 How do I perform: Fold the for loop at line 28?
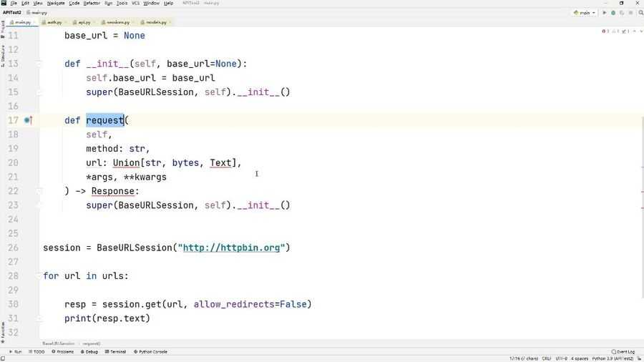pyautogui.click(x=38, y=276)
